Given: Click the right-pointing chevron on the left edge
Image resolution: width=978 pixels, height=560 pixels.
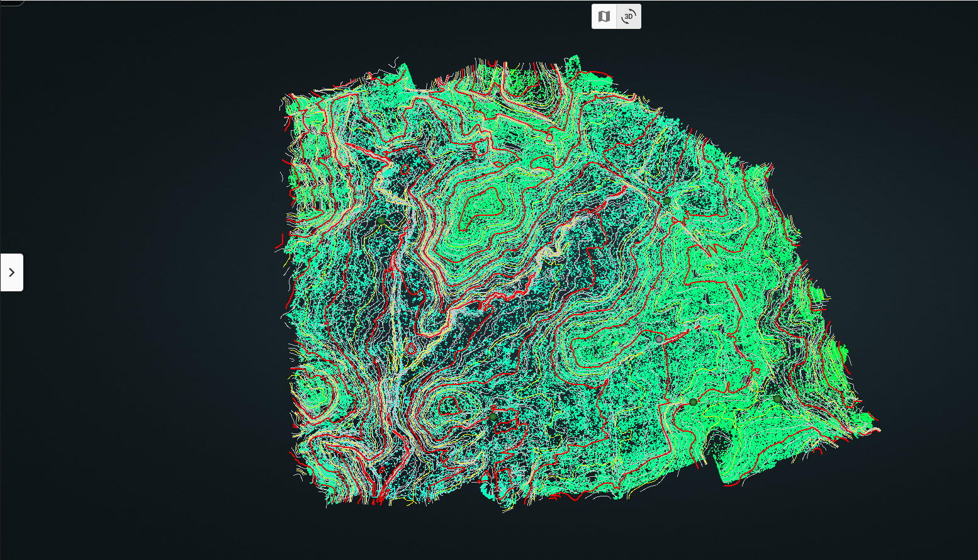Looking at the screenshot, I should (x=12, y=272).
